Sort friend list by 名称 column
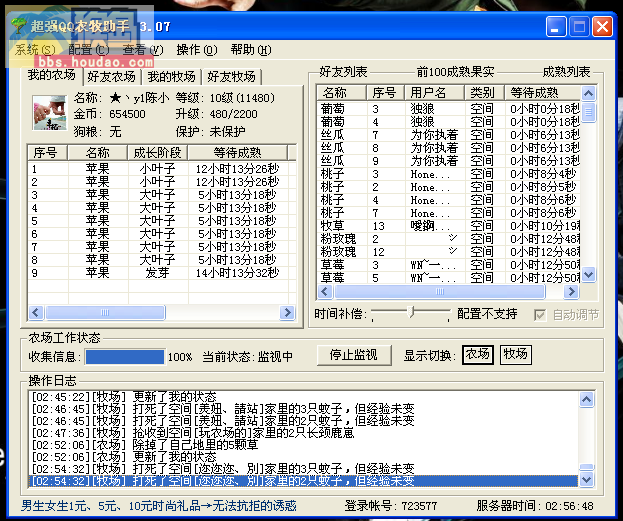623x521 pixels. coord(341,93)
